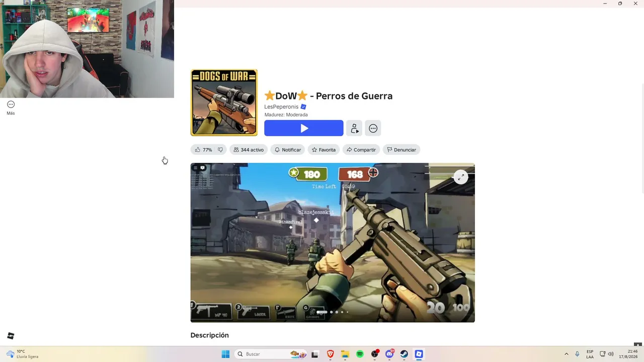Click the page's vertical scrollbar

(x=642, y=138)
